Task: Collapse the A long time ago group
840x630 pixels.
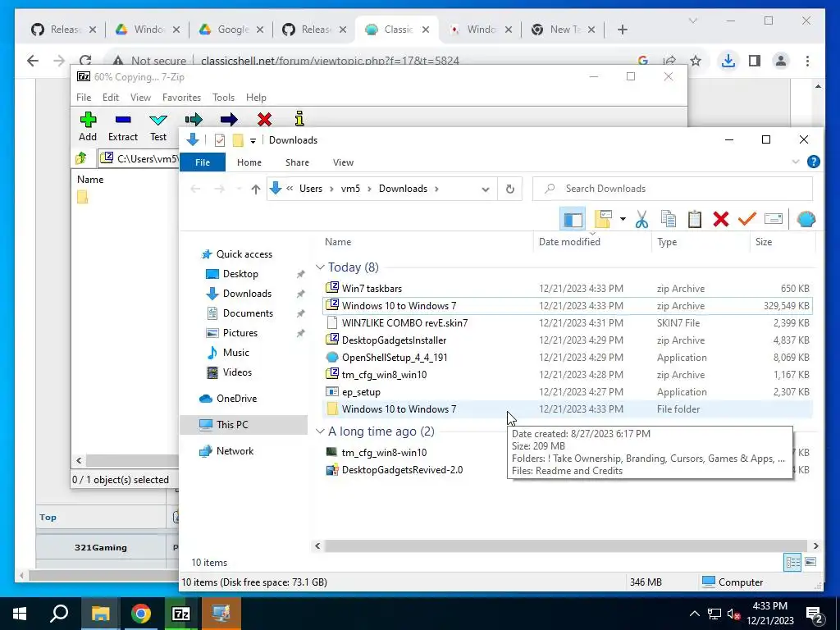Action: [320, 431]
